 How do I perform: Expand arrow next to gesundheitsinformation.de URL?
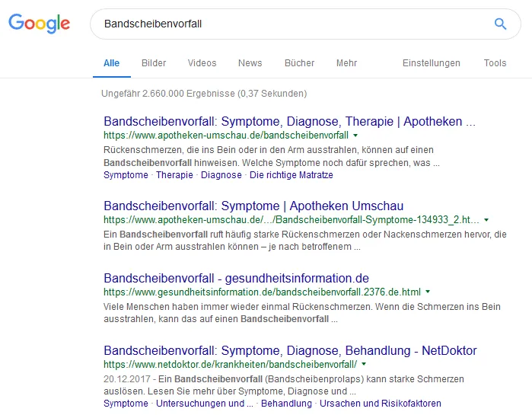point(428,292)
